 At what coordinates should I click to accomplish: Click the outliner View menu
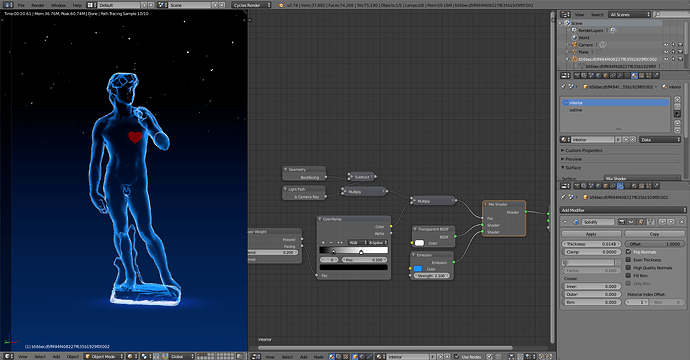pyautogui.click(x=580, y=15)
